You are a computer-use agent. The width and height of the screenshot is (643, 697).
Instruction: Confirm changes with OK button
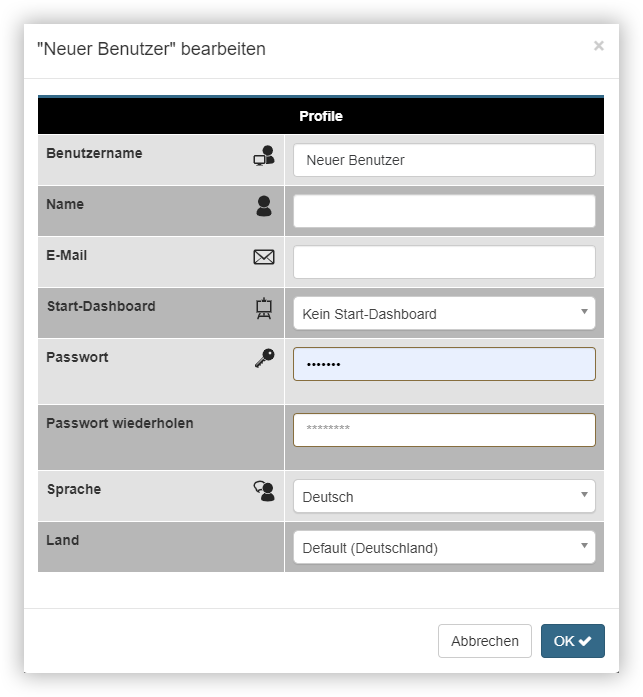pos(572,641)
